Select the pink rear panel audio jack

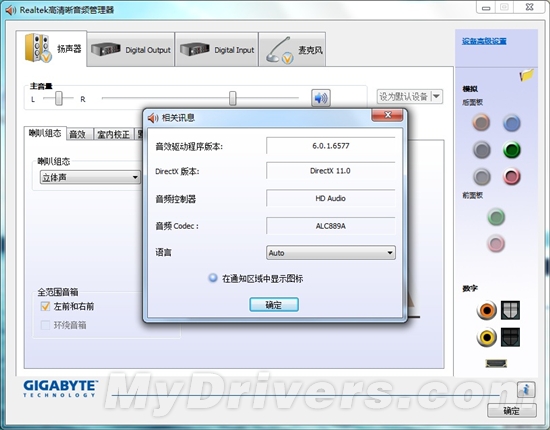511,176
